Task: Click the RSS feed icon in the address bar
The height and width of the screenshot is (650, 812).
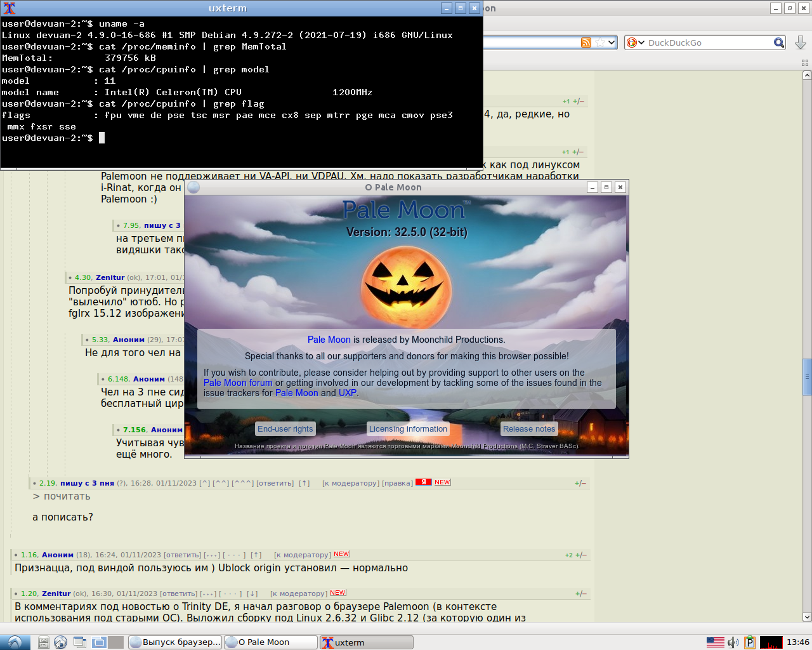Action: (586, 43)
